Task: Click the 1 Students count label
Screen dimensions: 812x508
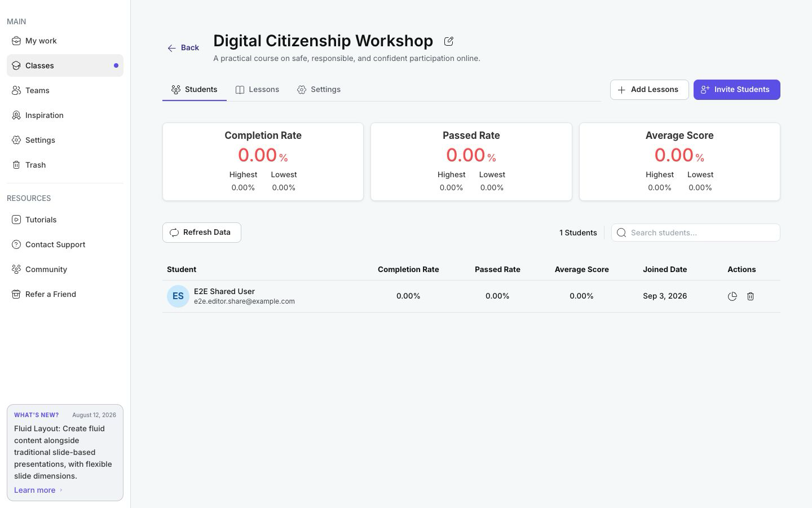Action: pyautogui.click(x=578, y=233)
